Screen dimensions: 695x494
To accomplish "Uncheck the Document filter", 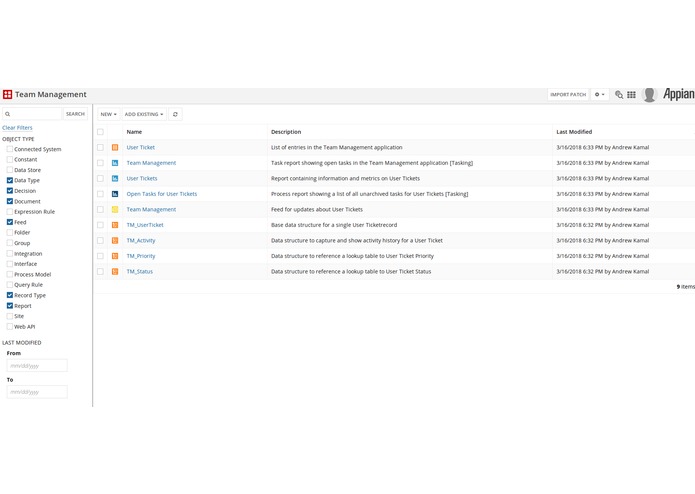I will coord(10,201).
